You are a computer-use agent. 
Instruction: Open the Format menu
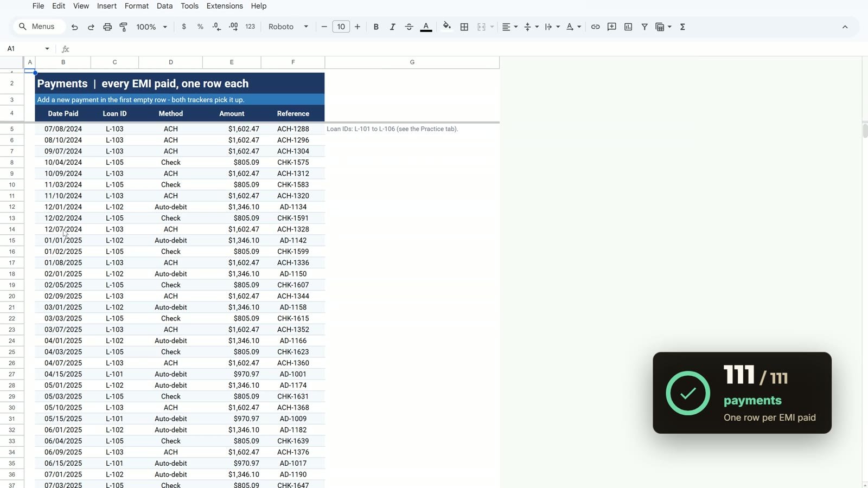point(137,6)
